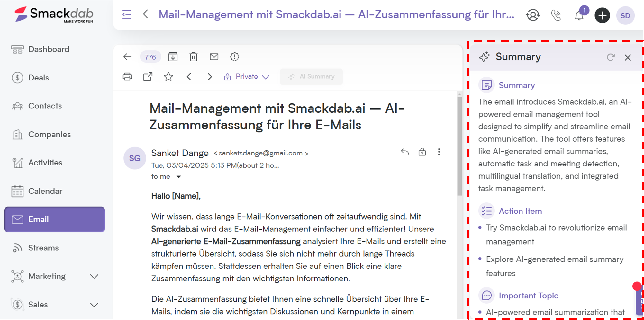Image resolution: width=644 pixels, height=320 pixels.
Task: Click the Summary panel sparkle icon
Action: point(484,57)
